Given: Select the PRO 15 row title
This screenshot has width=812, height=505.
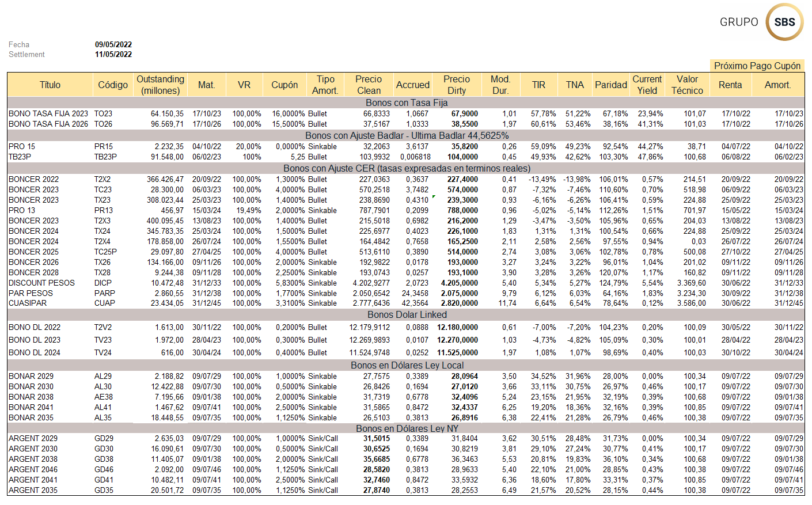Looking at the screenshot, I should tap(22, 146).
